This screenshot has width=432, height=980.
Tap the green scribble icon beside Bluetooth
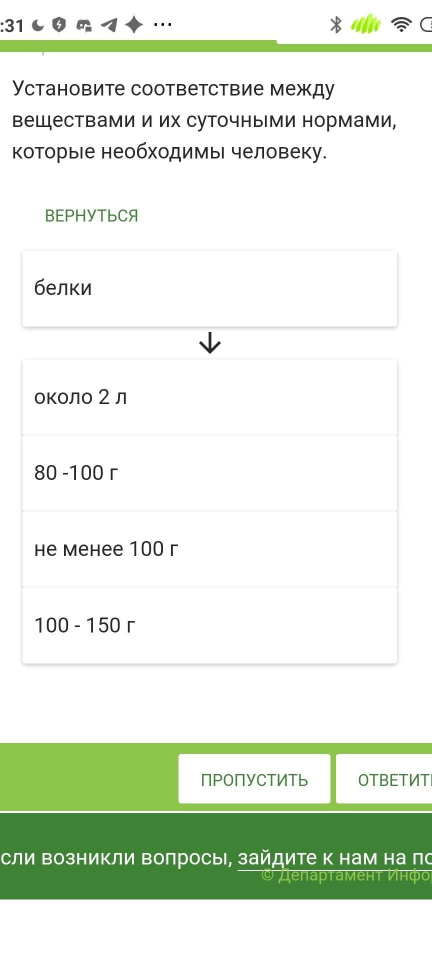point(366,24)
